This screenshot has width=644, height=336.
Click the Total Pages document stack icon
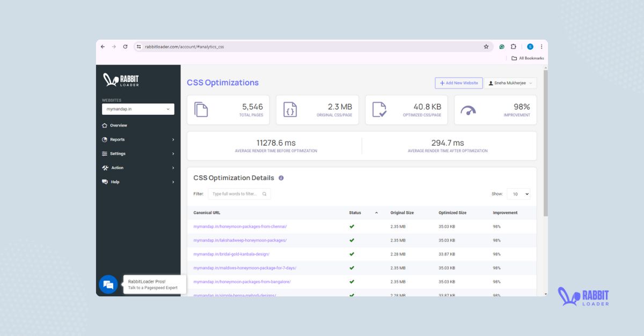[201, 109]
